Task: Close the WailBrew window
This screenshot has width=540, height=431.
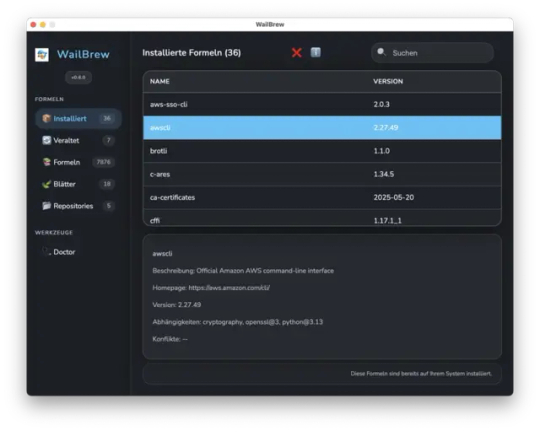Action: pos(33,24)
